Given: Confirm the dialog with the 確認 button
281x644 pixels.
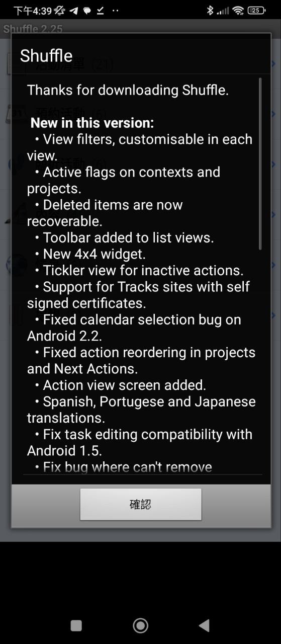Looking at the screenshot, I should tap(141, 504).
